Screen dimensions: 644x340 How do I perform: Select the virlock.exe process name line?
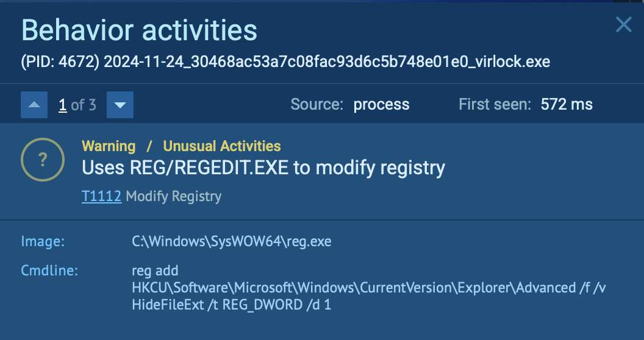[285, 62]
